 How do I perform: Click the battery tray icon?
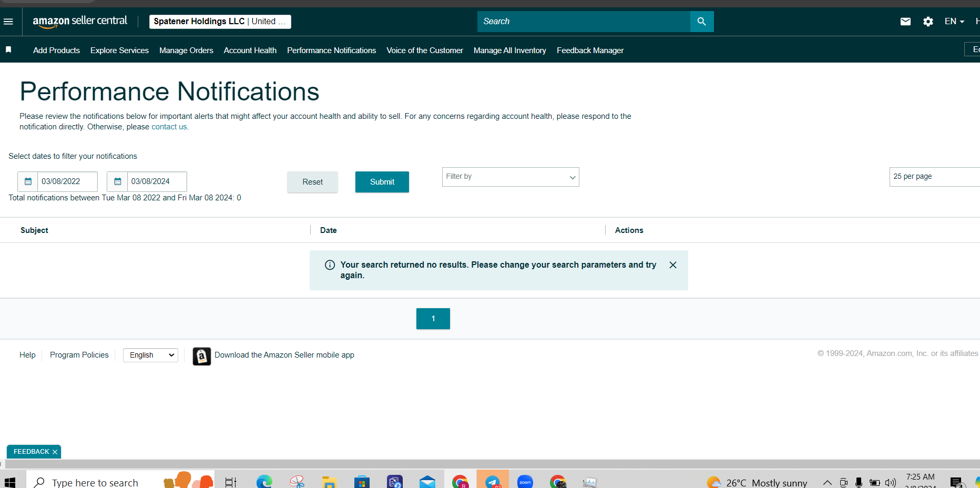[875, 483]
